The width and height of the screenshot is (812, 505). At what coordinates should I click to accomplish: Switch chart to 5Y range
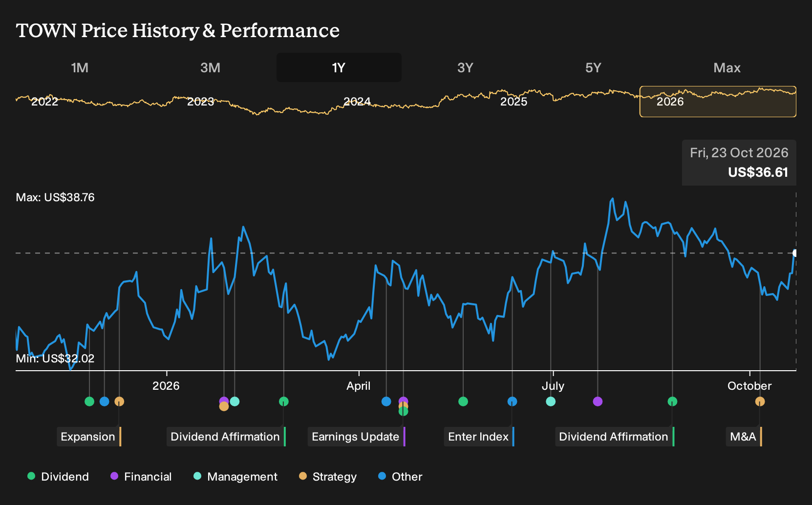593,67
